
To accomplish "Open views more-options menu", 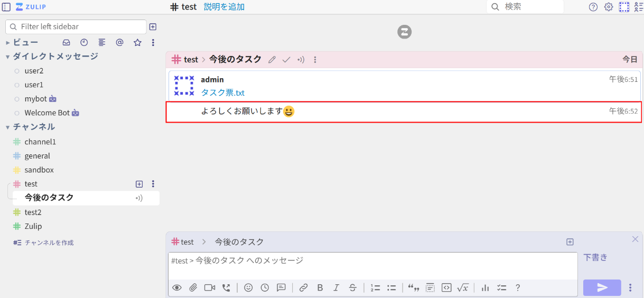I will 153,42.
